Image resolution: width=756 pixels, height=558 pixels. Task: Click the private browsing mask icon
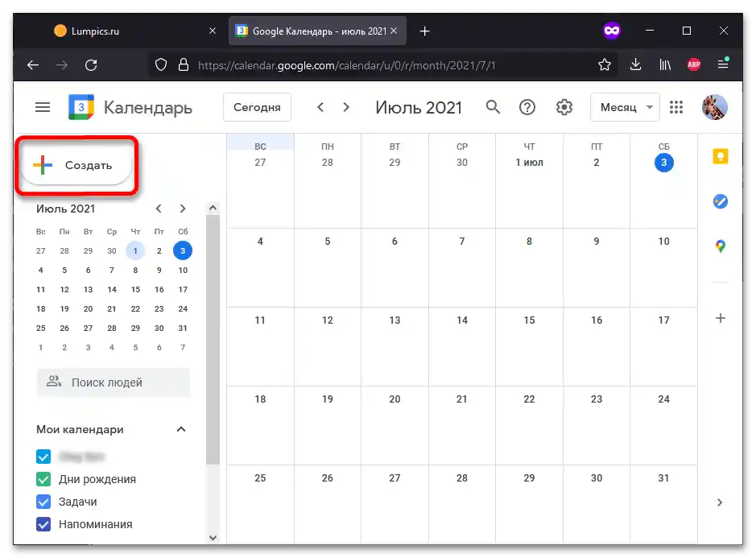click(612, 31)
